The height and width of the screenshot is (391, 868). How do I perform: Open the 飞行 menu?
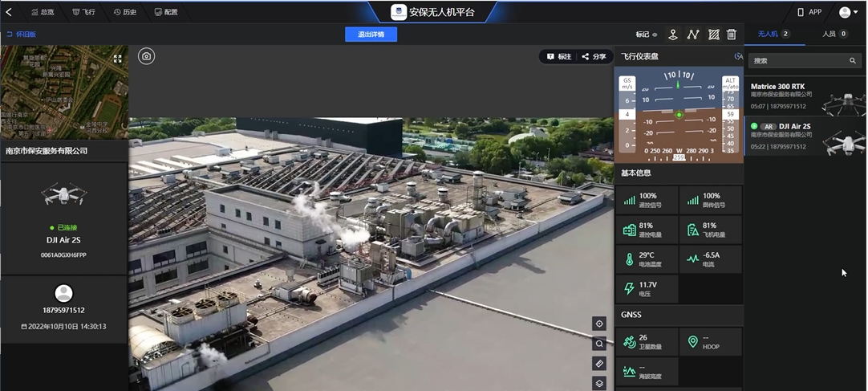83,12
